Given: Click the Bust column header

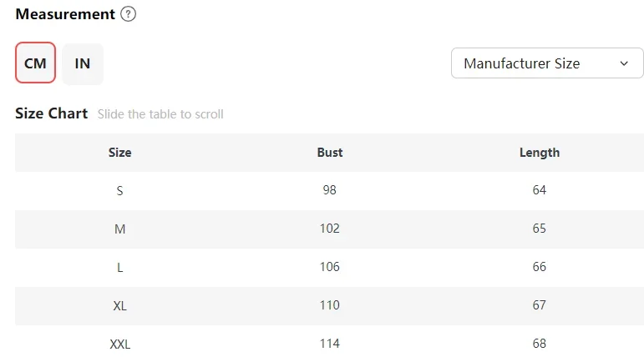Looking at the screenshot, I should [330, 153].
